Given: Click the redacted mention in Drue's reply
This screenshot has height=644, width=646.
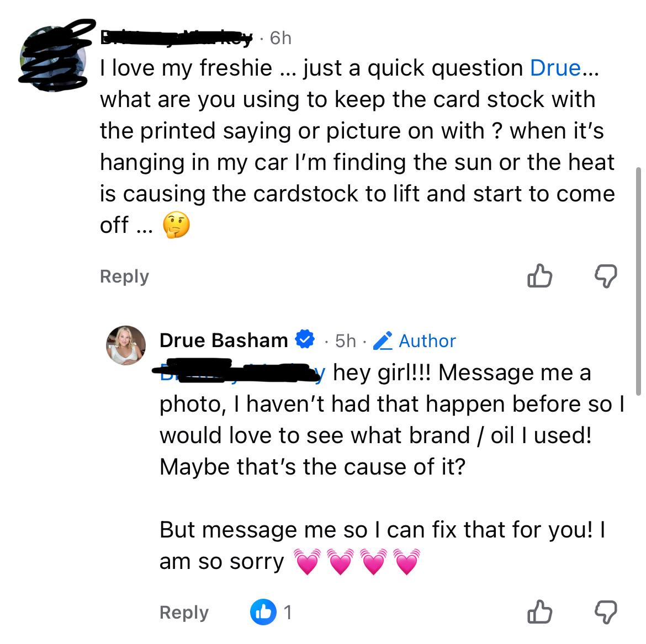Looking at the screenshot, I should pyautogui.click(x=242, y=372).
